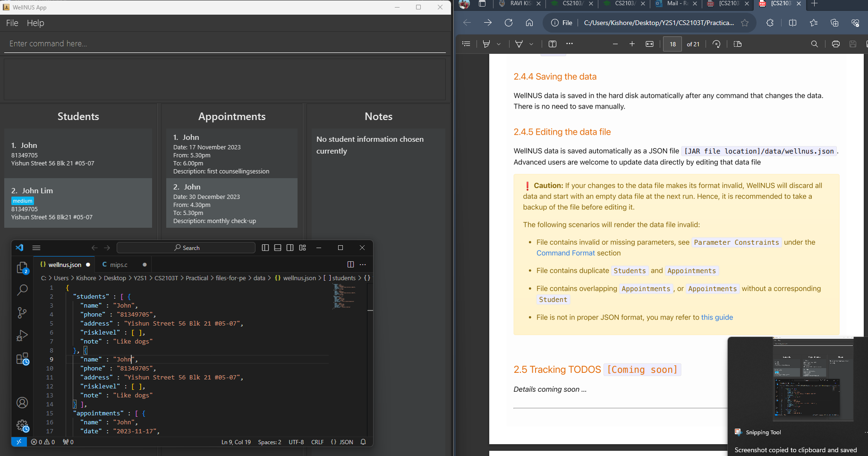Viewport: 868px width, 456px height.
Task: Select the 'files-for-pe' breadcrumb
Action: pyautogui.click(x=230, y=278)
